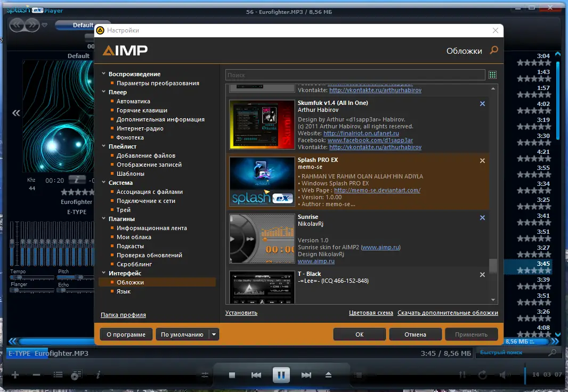Click the player's add files plus icon
The width and height of the screenshot is (568, 392).
(x=15, y=375)
